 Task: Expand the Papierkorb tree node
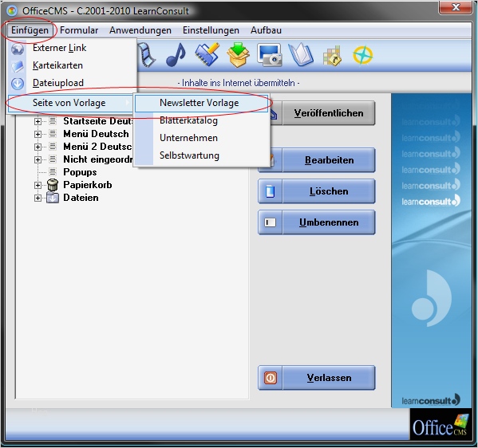[38, 185]
